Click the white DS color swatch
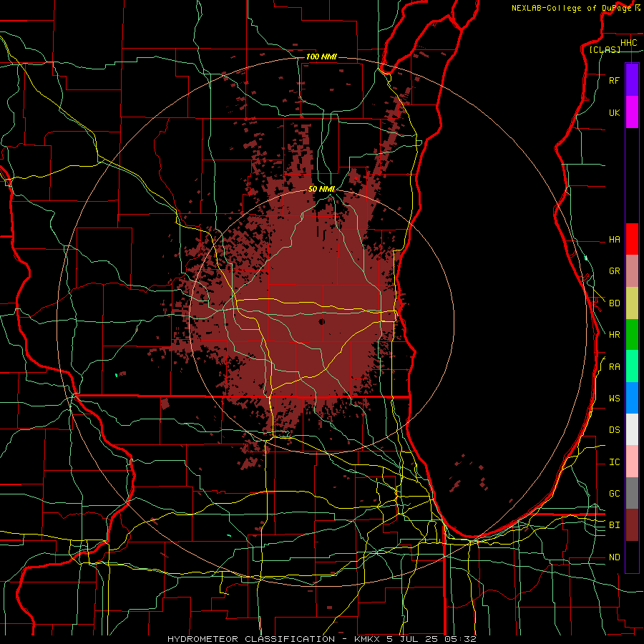Image resolution: width=644 pixels, height=644 pixels. click(x=632, y=429)
